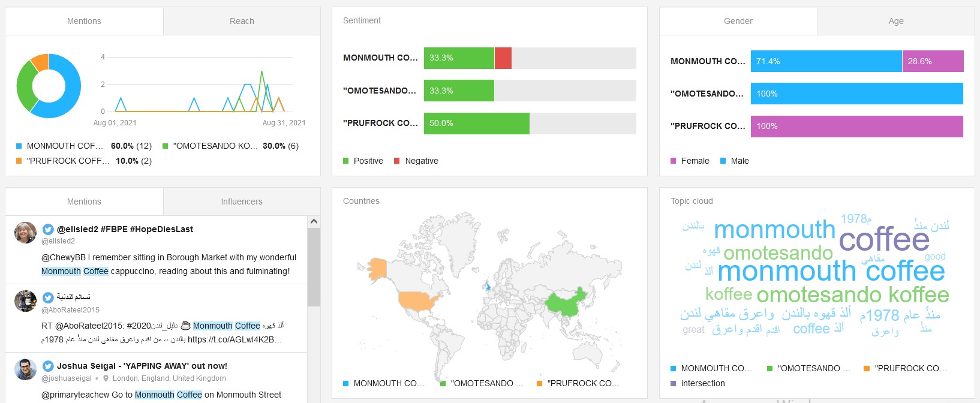This screenshot has width=980, height=403.
Task: Click @AboRateel2015 handle under avatar
Action: click(70, 310)
